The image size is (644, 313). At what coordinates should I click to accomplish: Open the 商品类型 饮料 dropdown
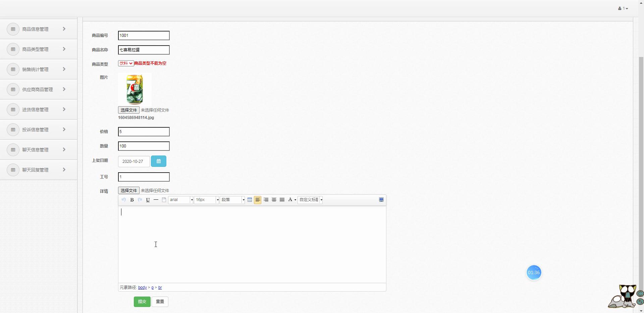(126, 63)
